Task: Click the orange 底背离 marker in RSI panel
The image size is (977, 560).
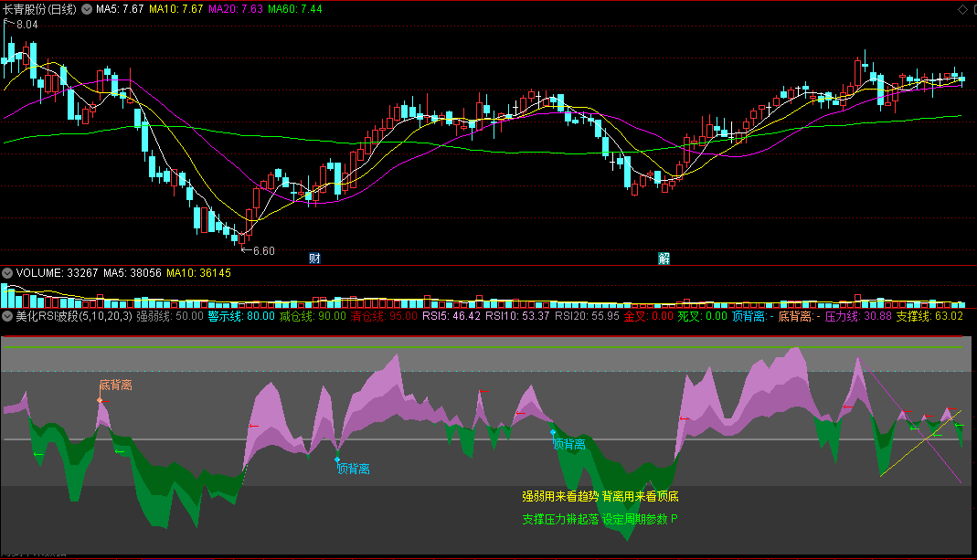Action: pyautogui.click(x=116, y=386)
